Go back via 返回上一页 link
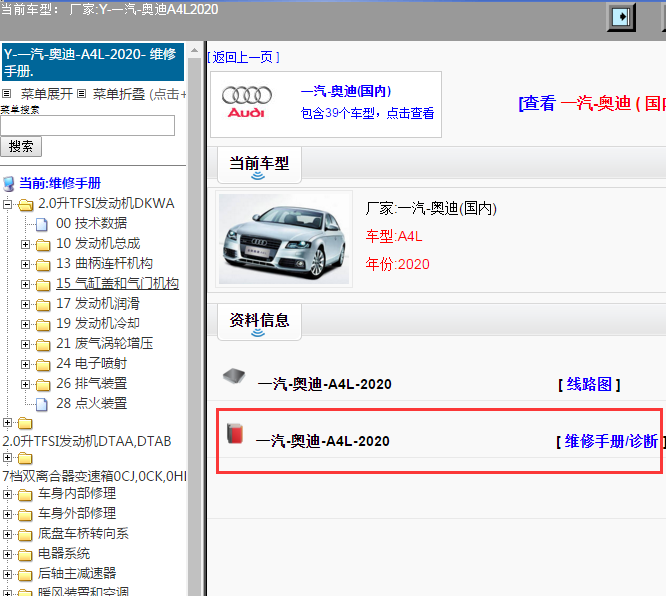This screenshot has width=666, height=596. tap(243, 57)
